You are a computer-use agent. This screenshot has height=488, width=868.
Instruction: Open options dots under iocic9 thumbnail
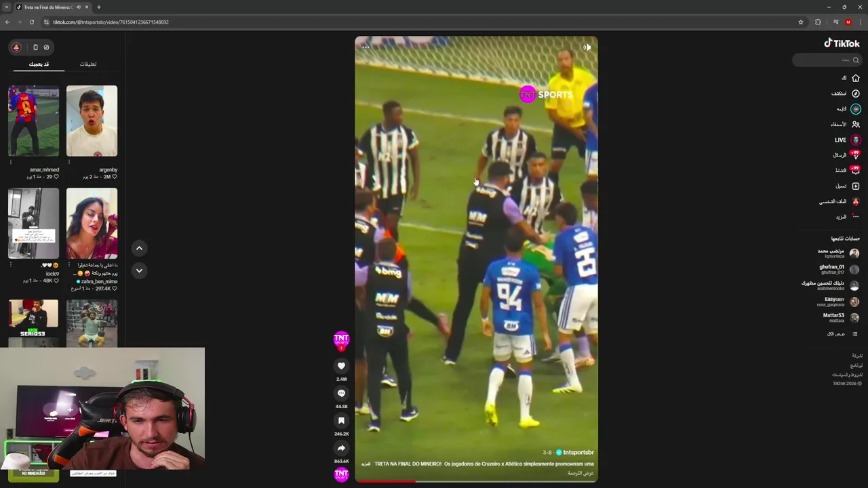click(x=10, y=264)
